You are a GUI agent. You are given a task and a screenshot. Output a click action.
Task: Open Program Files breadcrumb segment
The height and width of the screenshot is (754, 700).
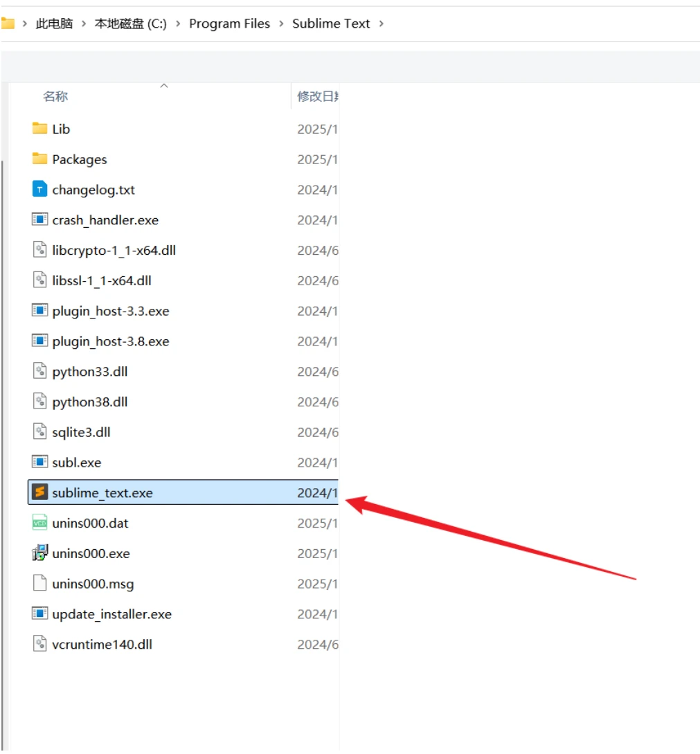(x=229, y=24)
